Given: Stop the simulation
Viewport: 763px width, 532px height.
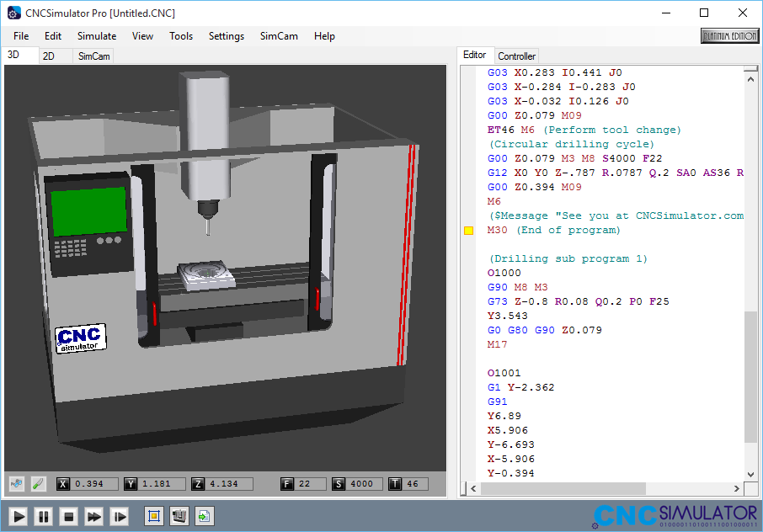Looking at the screenshot, I should coord(69,516).
